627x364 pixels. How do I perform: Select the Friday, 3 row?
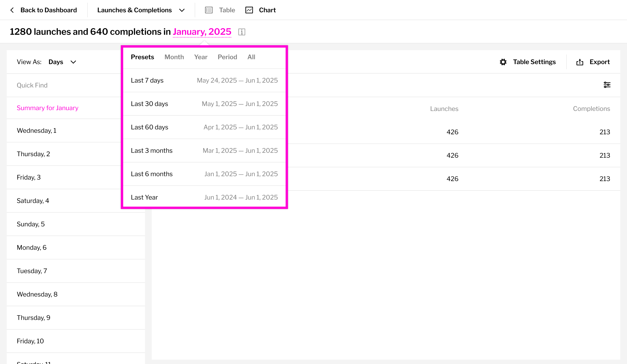(64, 177)
